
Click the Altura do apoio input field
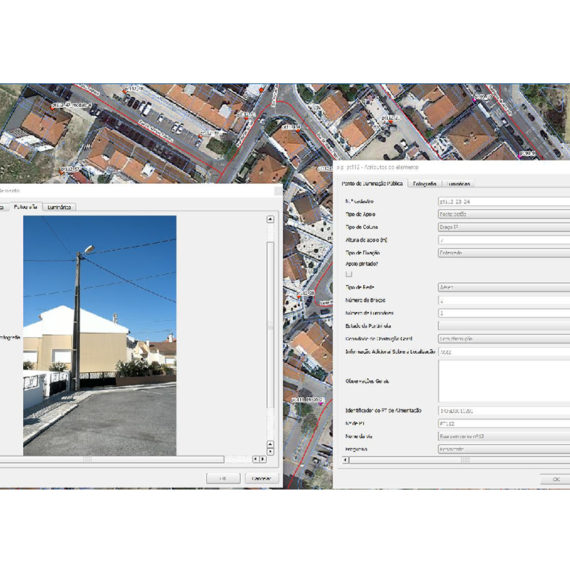[504, 240]
